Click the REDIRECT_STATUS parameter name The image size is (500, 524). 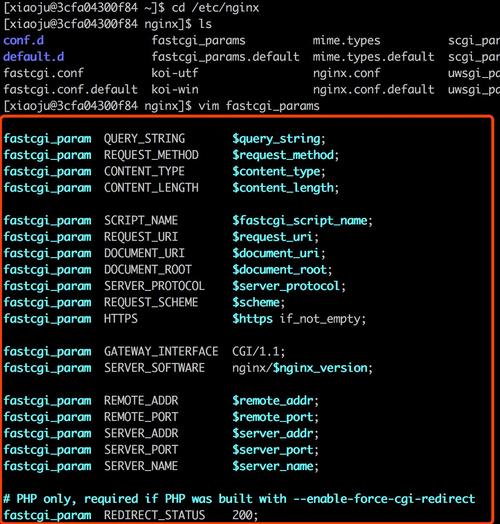click(154, 515)
